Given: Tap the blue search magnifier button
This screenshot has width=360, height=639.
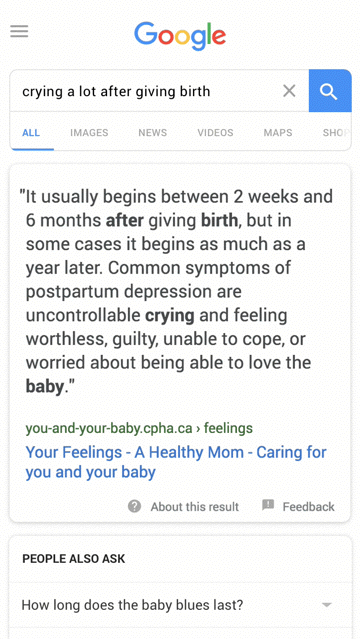Looking at the screenshot, I should pos(330,90).
